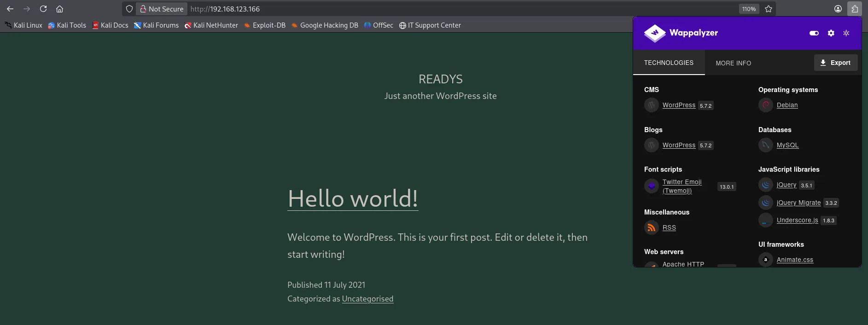Image resolution: width=868 pixels, height=325 pixels.
Task: Switch to the MORE INFO tab
Action: [734, 63]
